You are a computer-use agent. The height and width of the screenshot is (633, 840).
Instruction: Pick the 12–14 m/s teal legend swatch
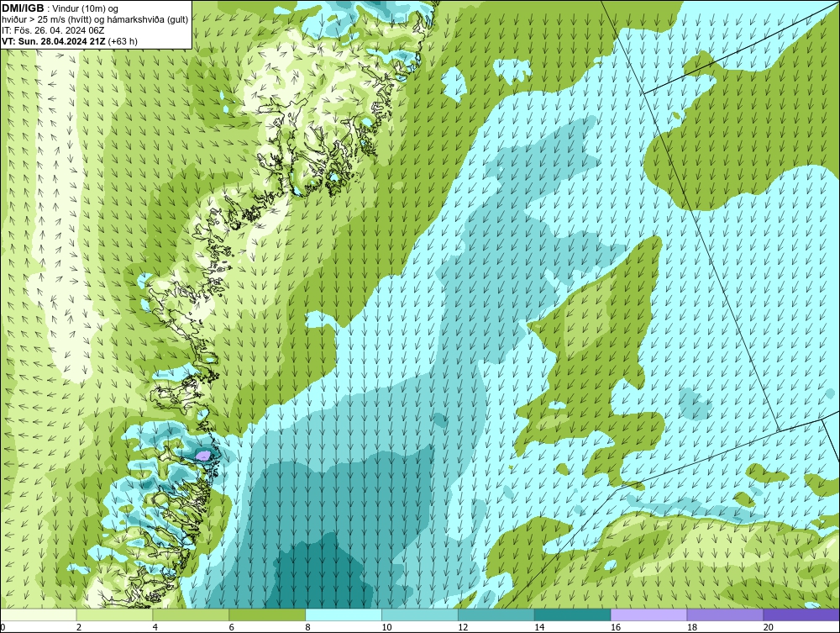496,615
